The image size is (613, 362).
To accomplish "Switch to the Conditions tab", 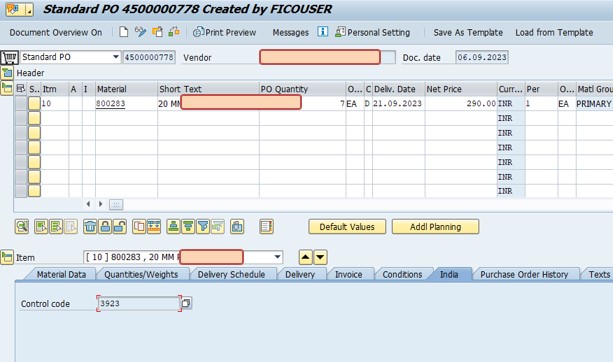I will (x=402, y=274).
